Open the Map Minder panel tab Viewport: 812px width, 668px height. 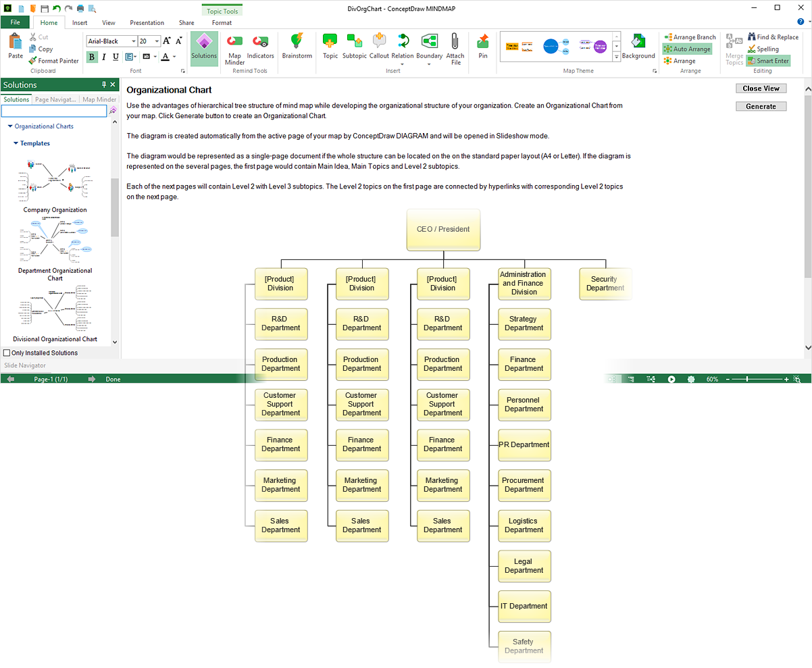point(99,99)
